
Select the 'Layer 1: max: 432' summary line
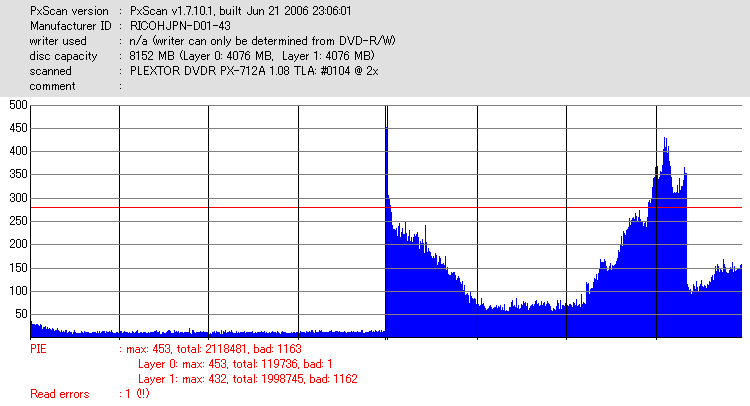click(248, 379)
